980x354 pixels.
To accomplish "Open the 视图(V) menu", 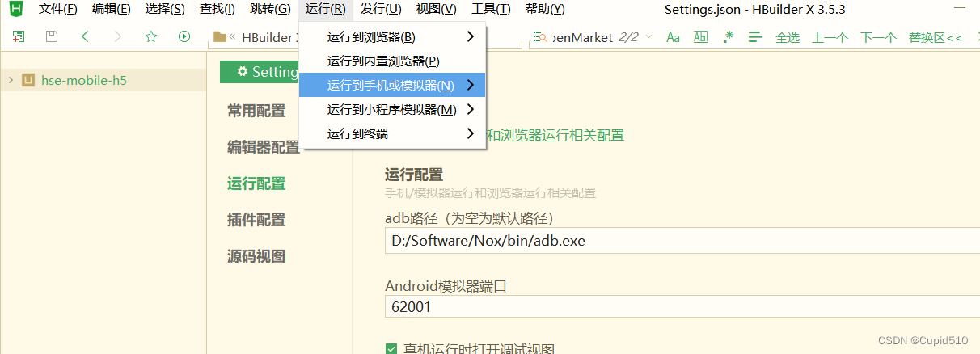I will tap(436, 10).
